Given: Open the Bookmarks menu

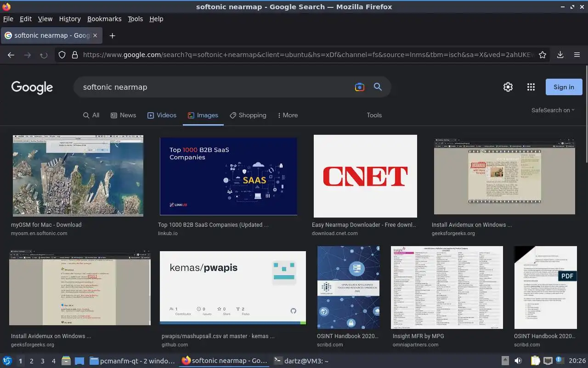Looking at the screenshot, I should click(x=104, y=19).
